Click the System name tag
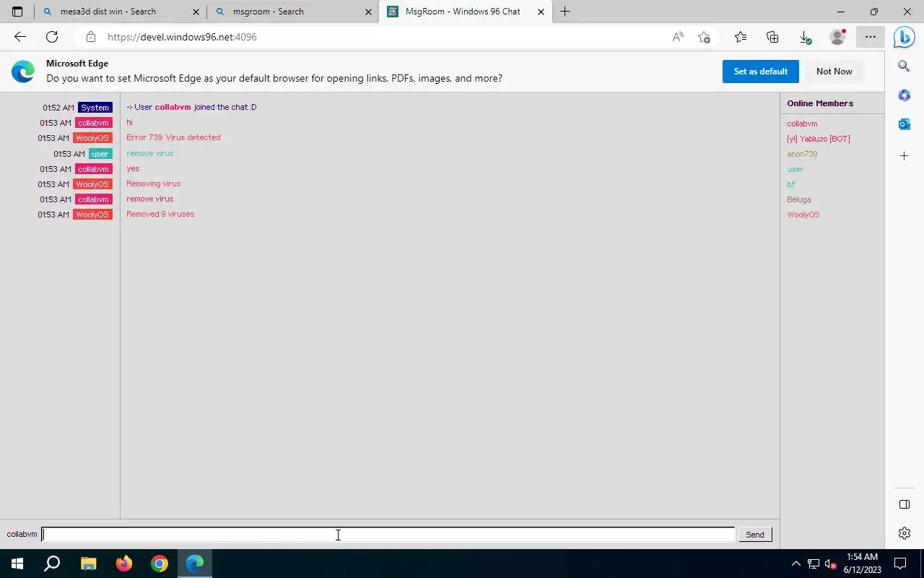The width and height of the screenshot is (924, 578). click(x=95, y=108)
